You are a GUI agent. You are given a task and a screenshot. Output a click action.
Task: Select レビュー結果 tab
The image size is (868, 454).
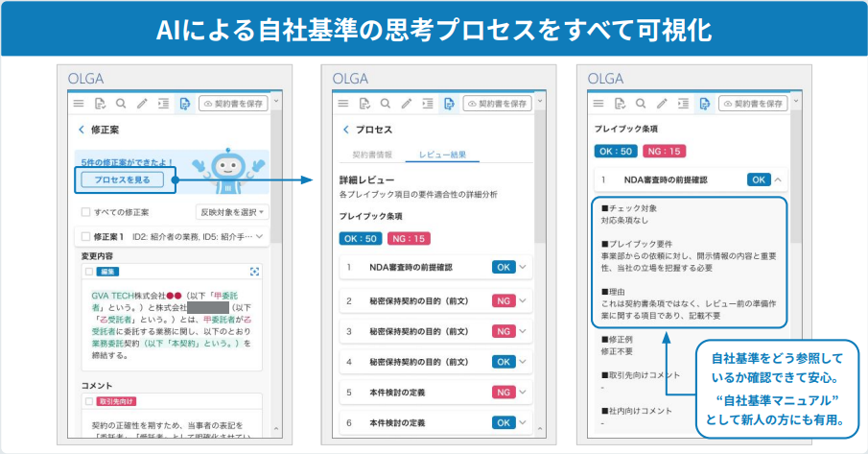[x=442, y=155]
